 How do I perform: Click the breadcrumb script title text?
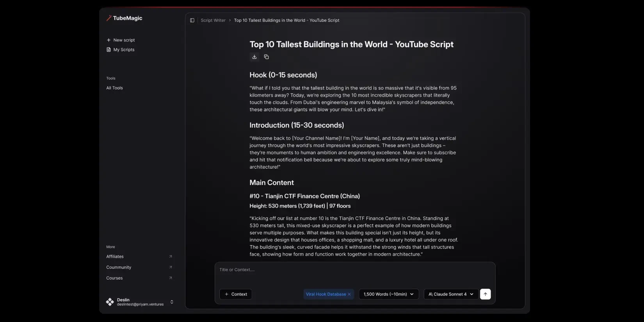click(x=287, y=20)
